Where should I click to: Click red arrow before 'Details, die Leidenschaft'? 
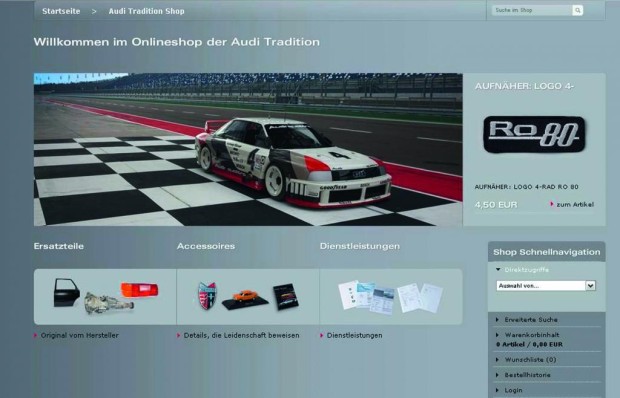(x=179, y=335)
